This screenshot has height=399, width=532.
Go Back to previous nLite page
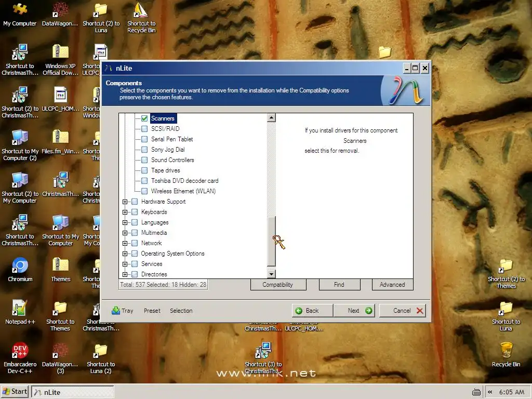point(312,311)
